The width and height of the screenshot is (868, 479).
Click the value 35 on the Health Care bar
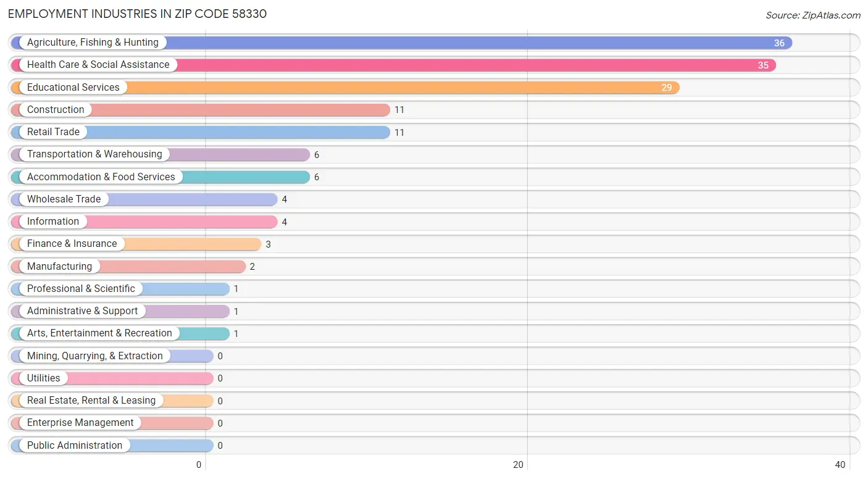tap(763, 65)
